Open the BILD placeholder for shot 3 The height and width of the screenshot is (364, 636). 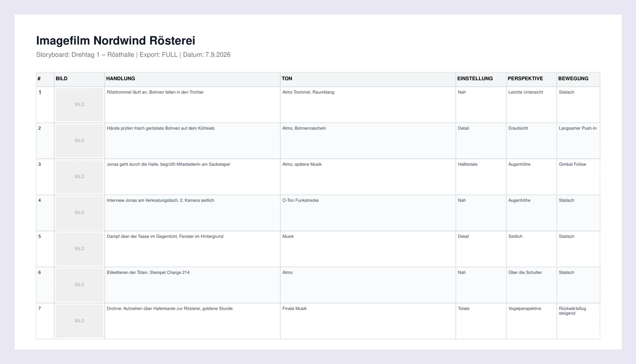[x=79, y=177]
